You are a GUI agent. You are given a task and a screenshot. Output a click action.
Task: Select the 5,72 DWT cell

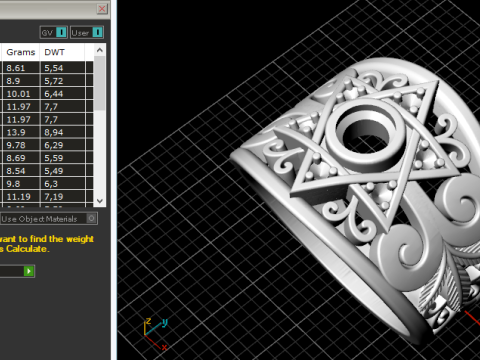coord(63,81)
